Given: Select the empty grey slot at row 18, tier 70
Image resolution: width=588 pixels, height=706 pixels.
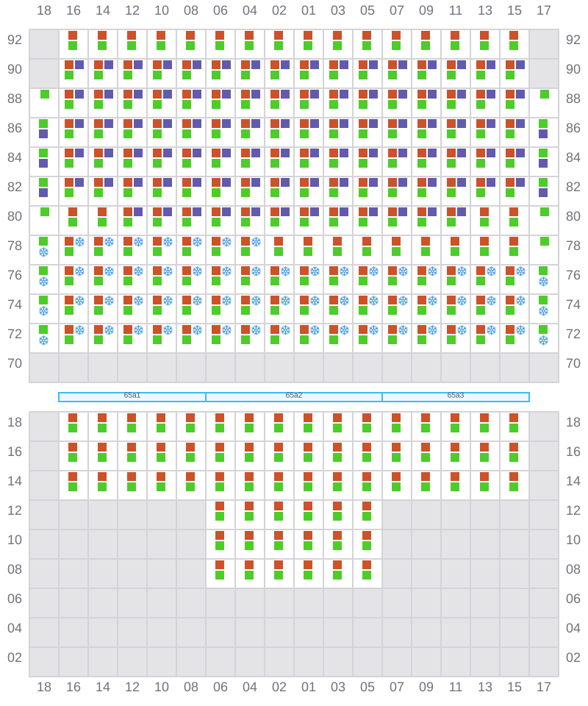Looking at the screenshot, I should (x=44, y=368).
